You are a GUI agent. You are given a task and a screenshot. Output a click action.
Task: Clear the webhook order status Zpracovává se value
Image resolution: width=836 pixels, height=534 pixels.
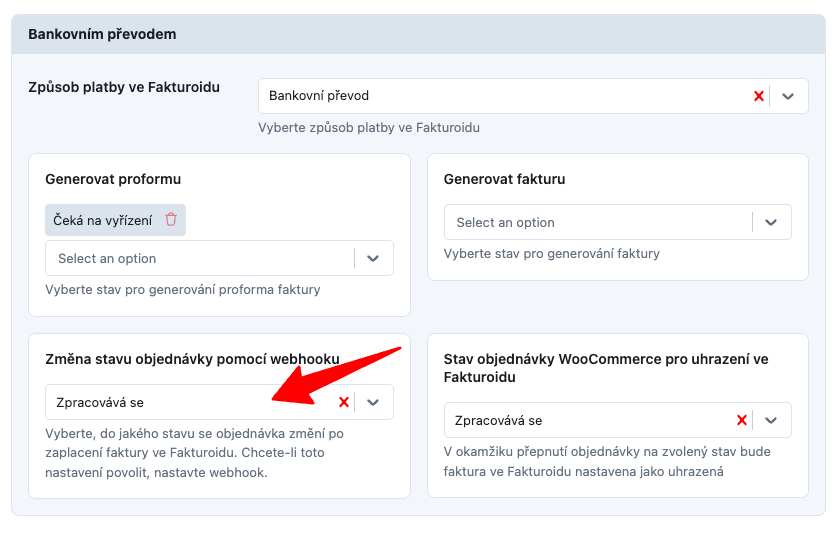344,402
